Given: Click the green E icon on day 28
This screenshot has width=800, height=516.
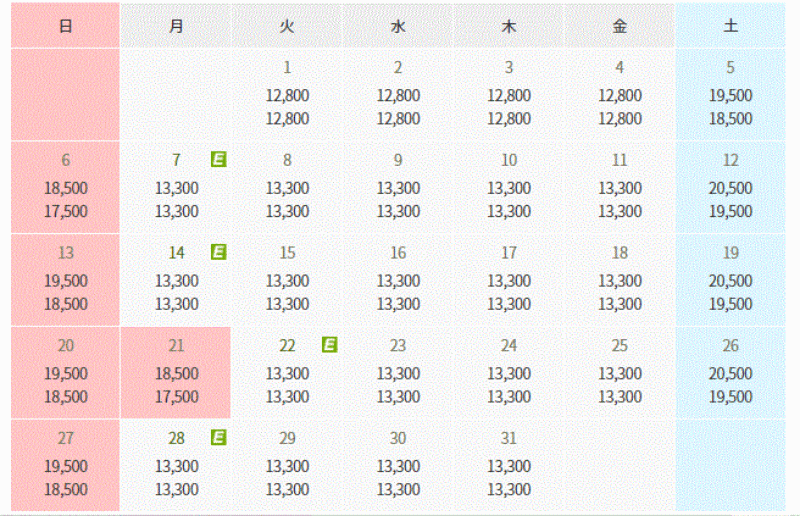Looking at the screenshot, I should point(218,437).
